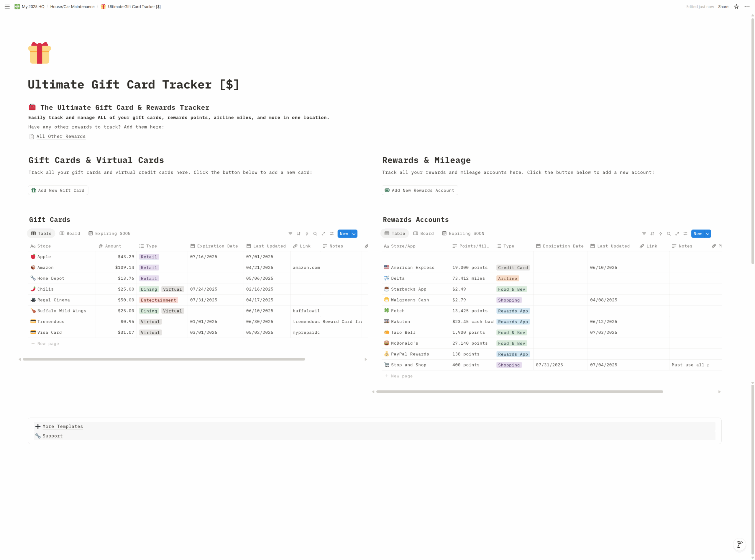The height and width of the screenshot is (560, 755).
Task: Switch Rewards Accounts to Board view
Action: coord(424,234)
